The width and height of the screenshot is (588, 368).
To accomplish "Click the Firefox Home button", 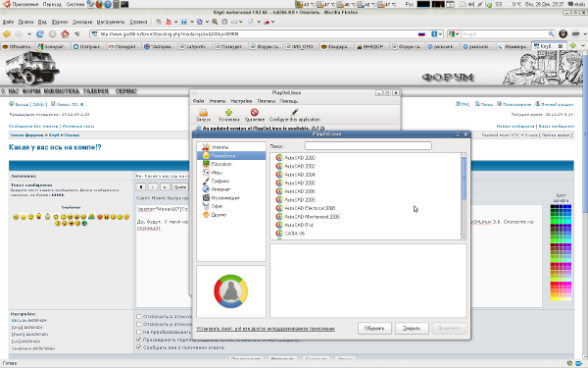I will point(66,33).
